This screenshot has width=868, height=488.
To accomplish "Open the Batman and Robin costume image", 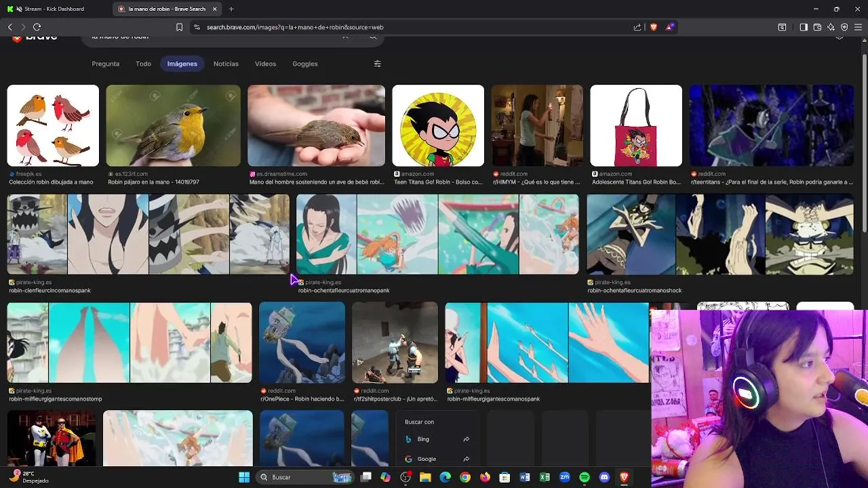I will [52, 439].
